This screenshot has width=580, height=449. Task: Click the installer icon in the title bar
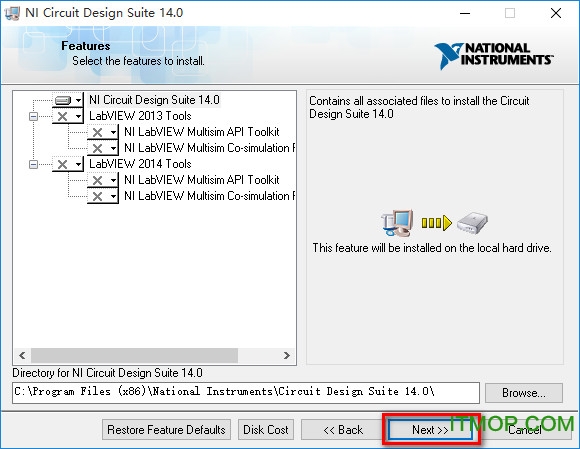point(12,13)
